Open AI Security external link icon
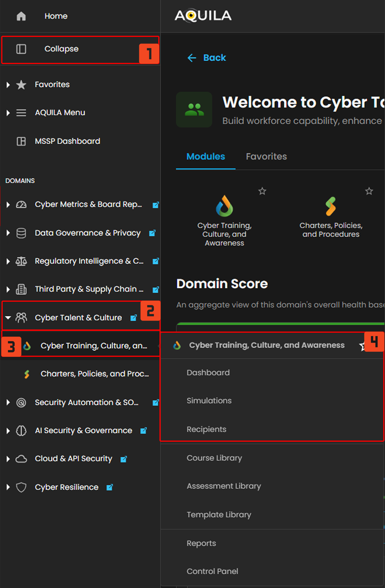This screenshot has width=385, height=588. (x=143, y=431)
